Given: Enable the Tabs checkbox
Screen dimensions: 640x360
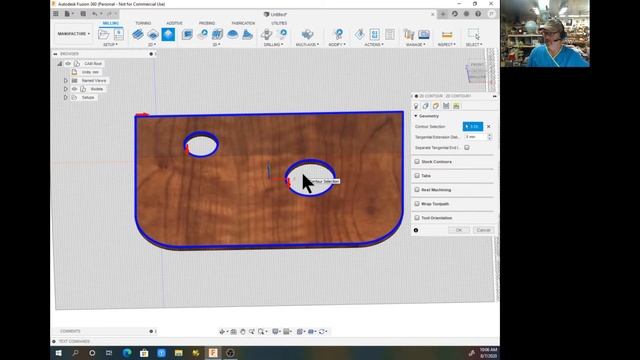Looking at the screenshot, I should (x=417, y=176).
